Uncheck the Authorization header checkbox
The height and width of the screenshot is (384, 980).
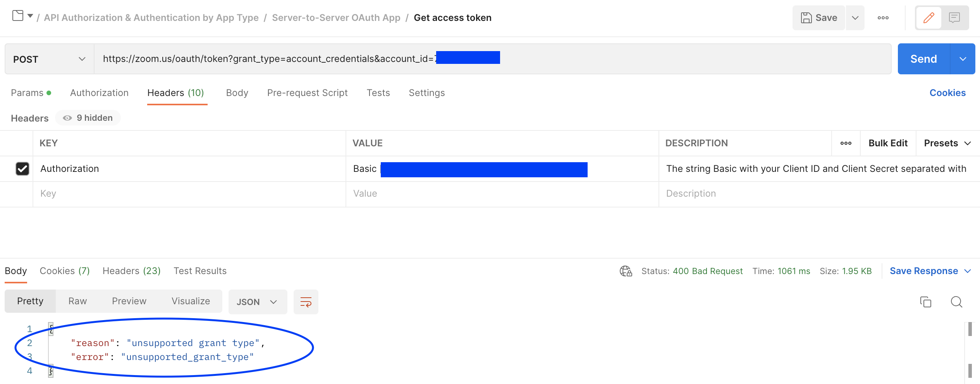click(22, 169)
